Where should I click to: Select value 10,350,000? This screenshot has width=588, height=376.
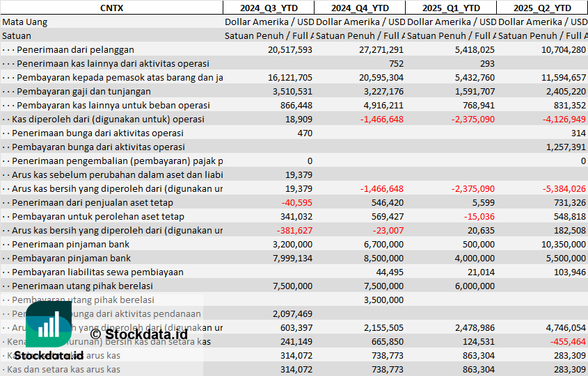tap(563, 245)
